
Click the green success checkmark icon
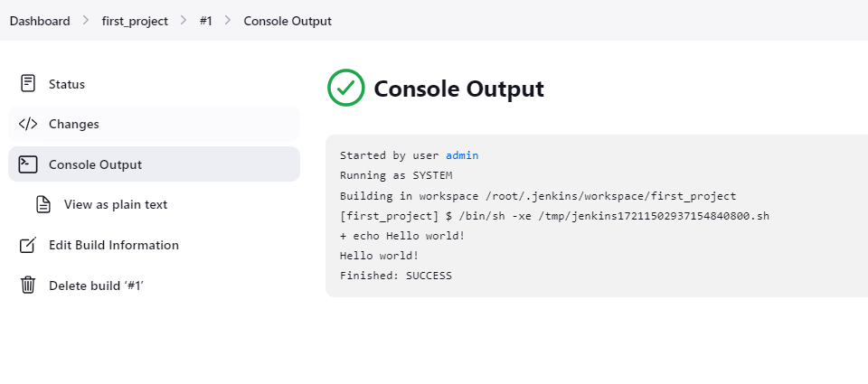click(x=346, y=89)
